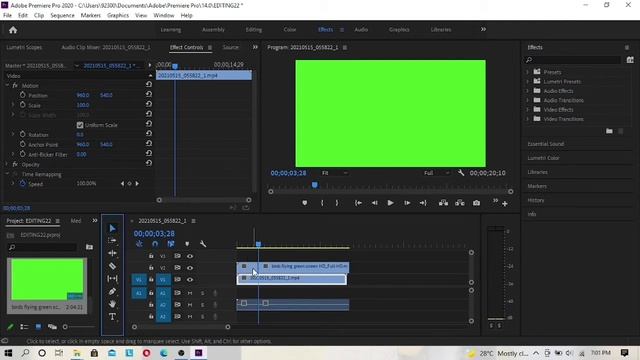
Task: Go to In point
Action: 358,203
